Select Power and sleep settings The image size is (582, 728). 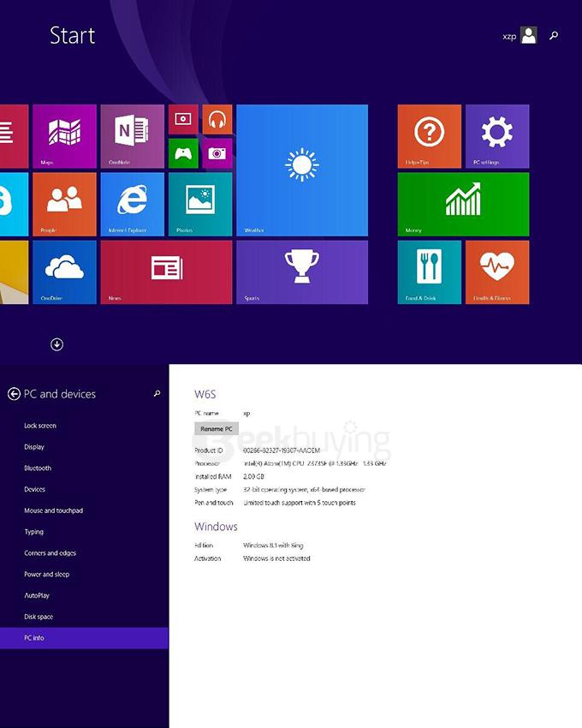46,575
